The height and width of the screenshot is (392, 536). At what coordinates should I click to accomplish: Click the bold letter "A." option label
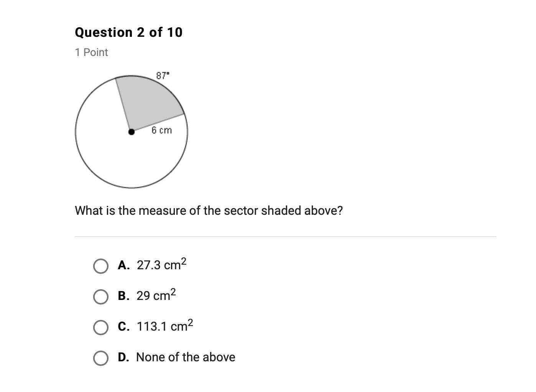(x=123, y=265)
